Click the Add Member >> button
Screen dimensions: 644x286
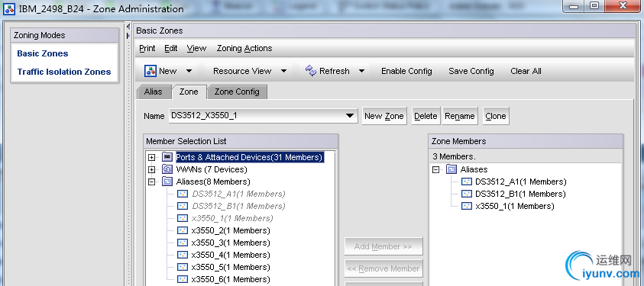pyautogui.click(x=383, y=246)
